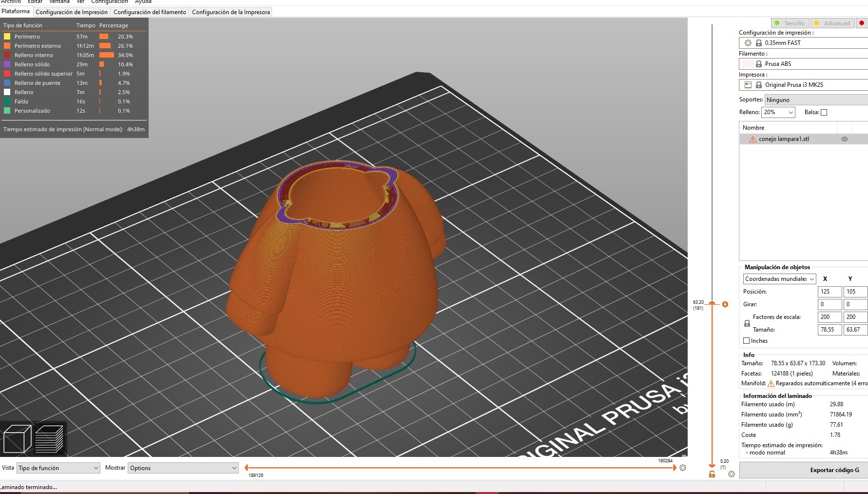
Task: Toggle visibility of conejo lampara1.stl
Action: coord(845,139)
